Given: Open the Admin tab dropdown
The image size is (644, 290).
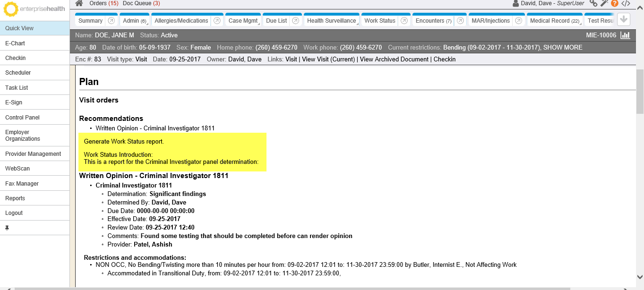Looking at the screenshot, I should pyautogui.click(x=135, y=21).
